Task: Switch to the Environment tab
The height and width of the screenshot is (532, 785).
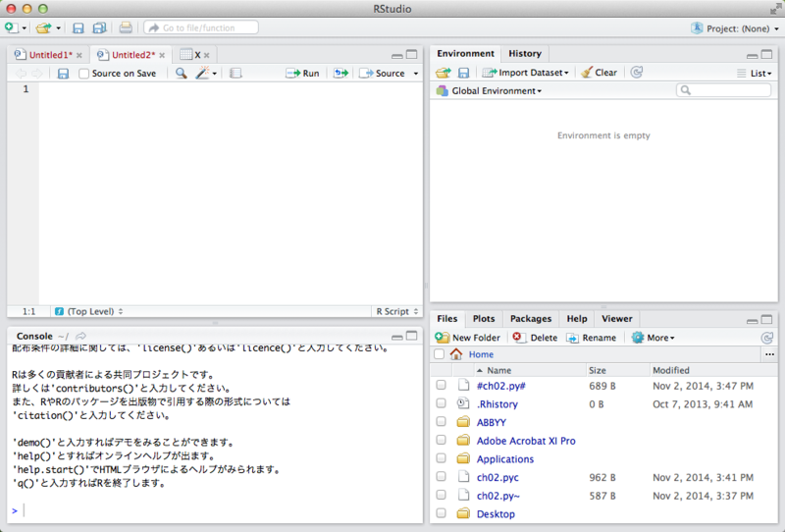Action: (x=465, y=54)
